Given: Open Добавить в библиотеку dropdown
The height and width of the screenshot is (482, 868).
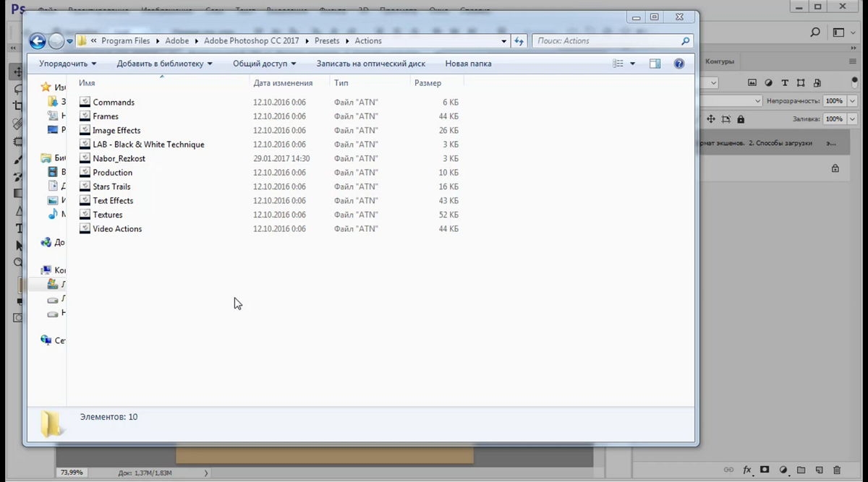Looking at the screenshot, I should point(164,64).
